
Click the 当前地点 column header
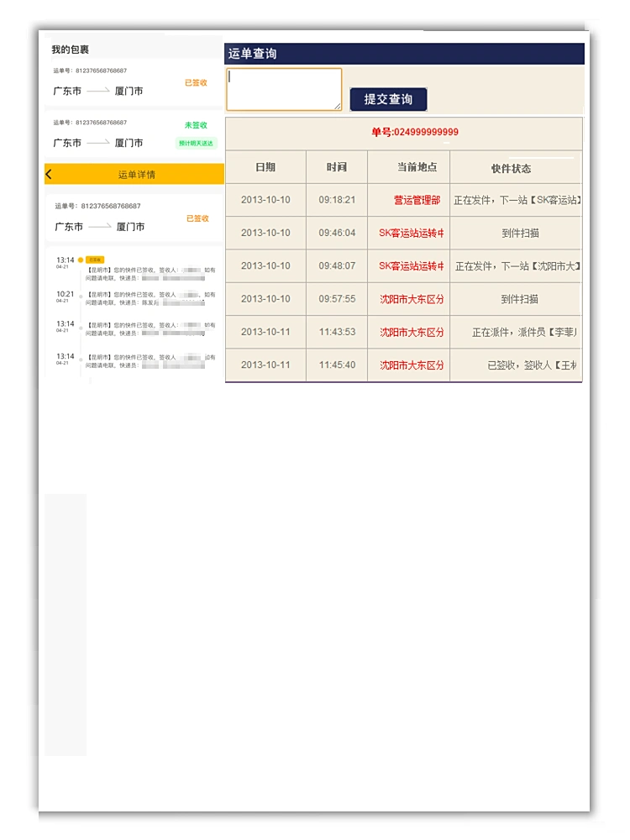pos(417,167)
